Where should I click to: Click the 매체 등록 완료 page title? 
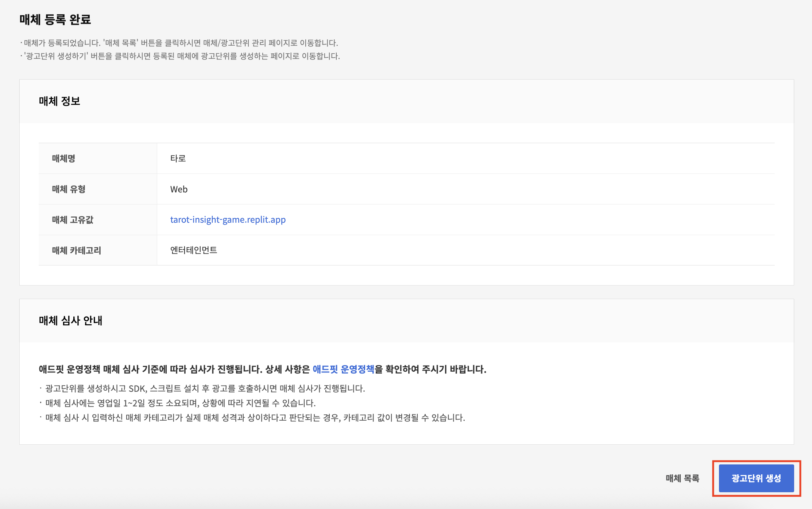(x=55, y=19)
